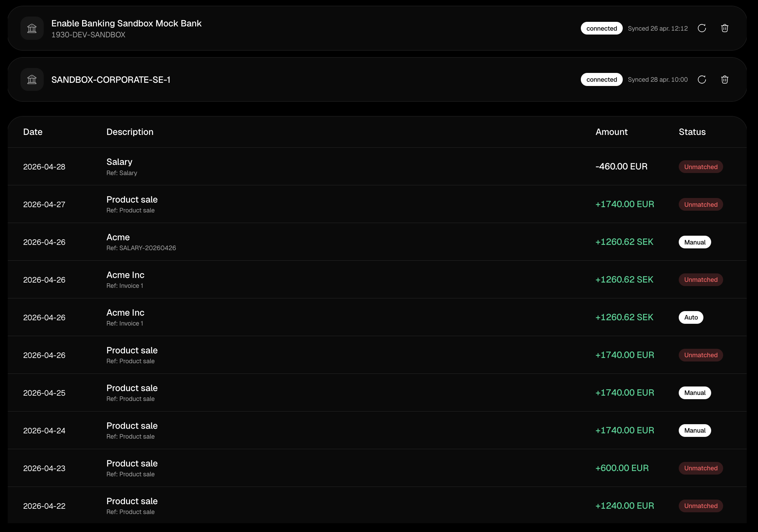Click Unmatched status on 2026-04-26 Product sale
This screenshot has height=532, width=758.
click(701, 355)
